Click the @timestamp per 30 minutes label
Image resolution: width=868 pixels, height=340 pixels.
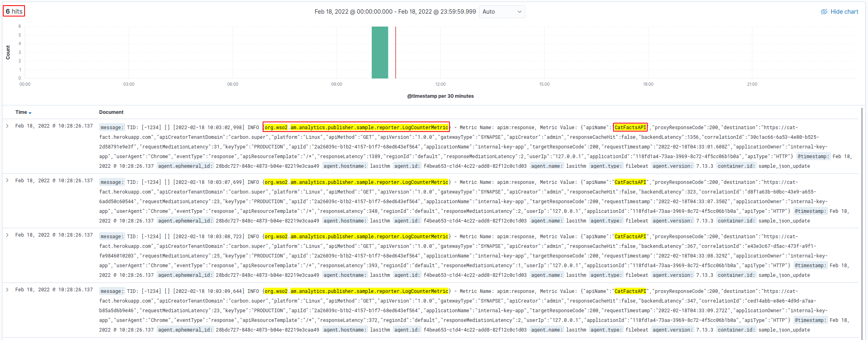440,96
